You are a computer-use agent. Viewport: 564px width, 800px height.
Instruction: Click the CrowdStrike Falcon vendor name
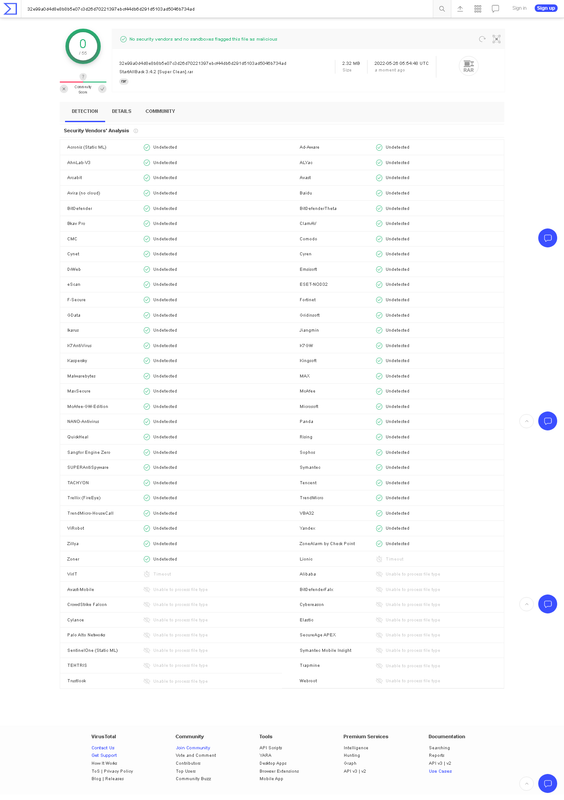pyautogui.click(x=87, y=605)
